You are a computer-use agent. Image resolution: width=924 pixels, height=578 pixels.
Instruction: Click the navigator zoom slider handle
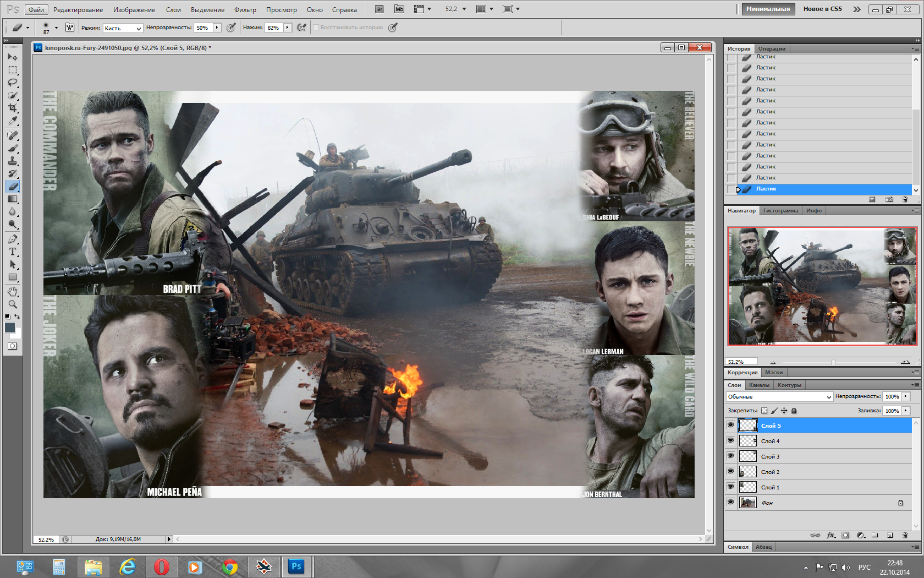[833, 362]
